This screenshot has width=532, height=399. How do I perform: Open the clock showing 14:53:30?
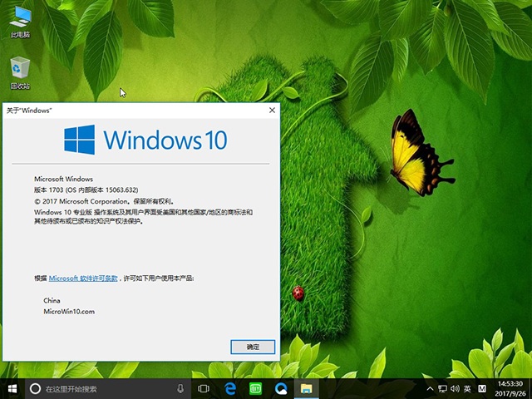(x=510, y=389)
